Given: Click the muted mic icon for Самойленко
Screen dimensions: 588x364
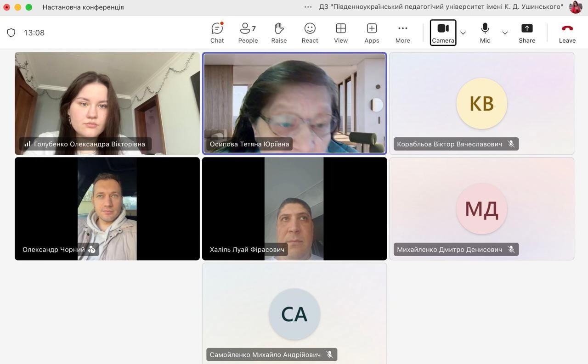Looking at the screenshot, I should pos(329,354).
